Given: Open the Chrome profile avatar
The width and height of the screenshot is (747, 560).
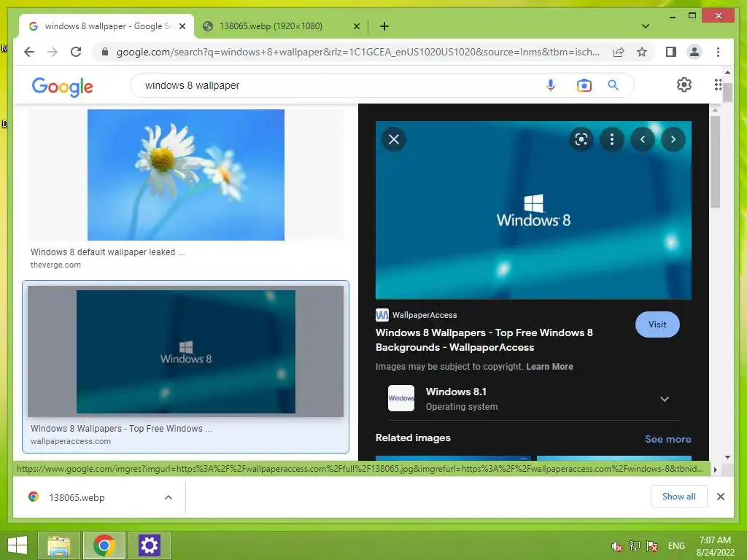Looking at the screenshot, I should [x=694, y=52].
